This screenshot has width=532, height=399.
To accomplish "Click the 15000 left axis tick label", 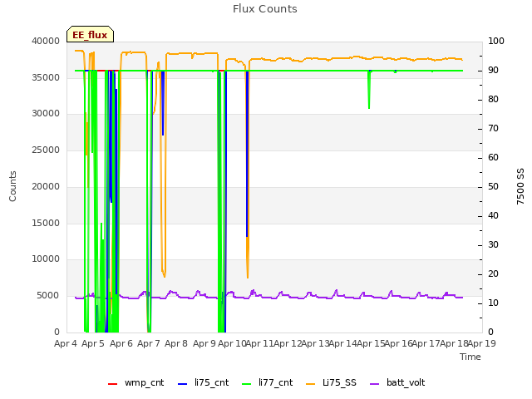I will tap(46, 223).
